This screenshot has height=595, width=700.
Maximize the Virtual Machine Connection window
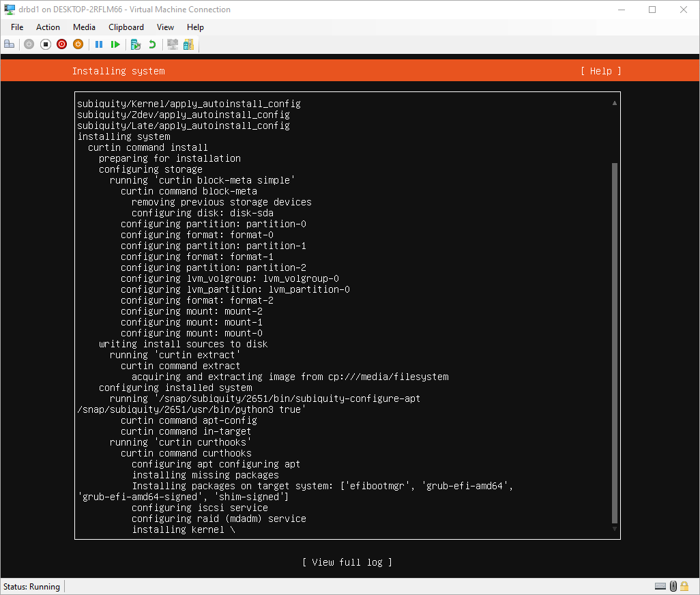tap(652, 10)
